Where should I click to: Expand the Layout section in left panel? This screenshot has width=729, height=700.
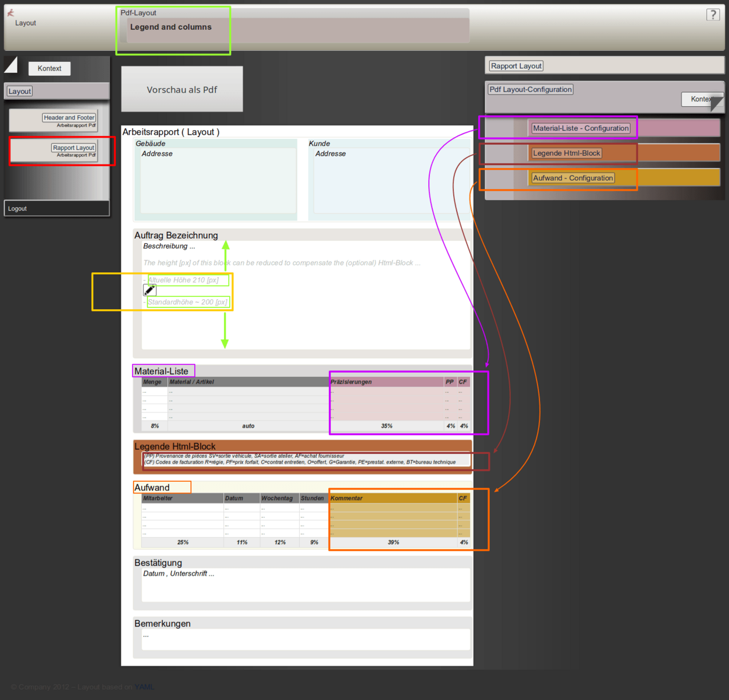coord(20,92)
